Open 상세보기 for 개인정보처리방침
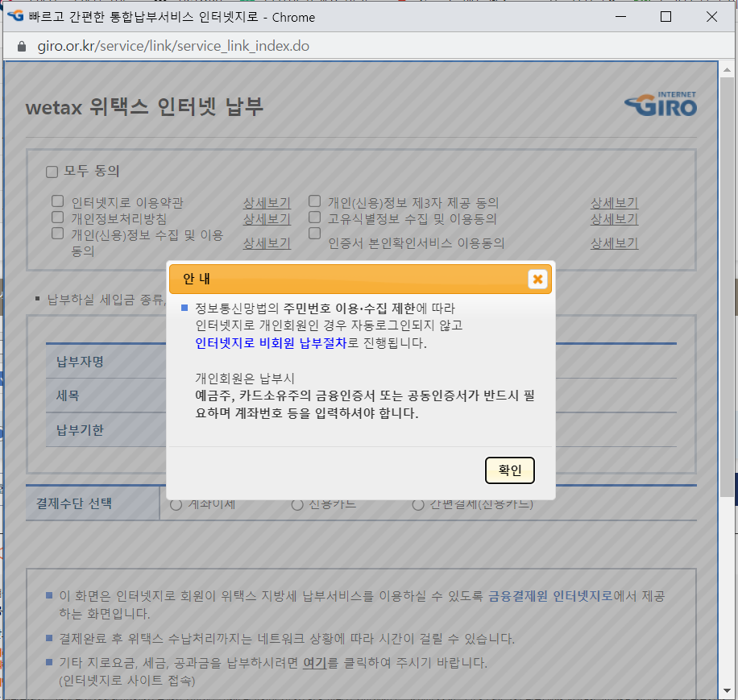 tap(267, 219)
